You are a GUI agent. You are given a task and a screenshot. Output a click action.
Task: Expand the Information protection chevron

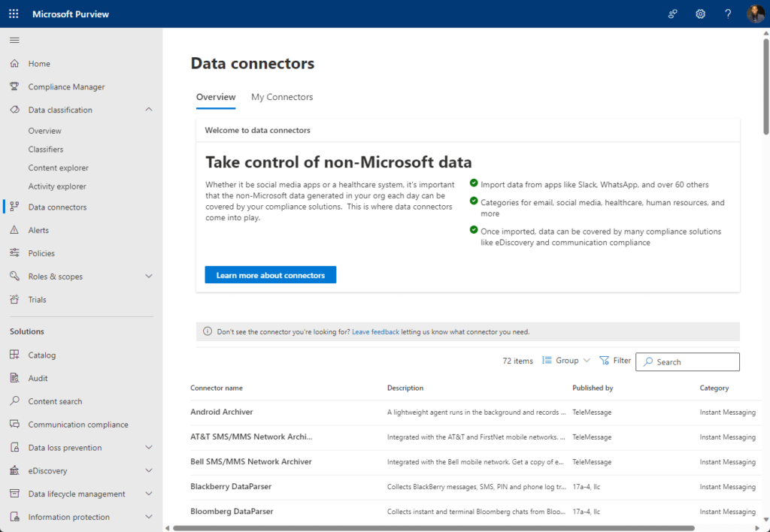pyautogui.click(x=149, y=516)
